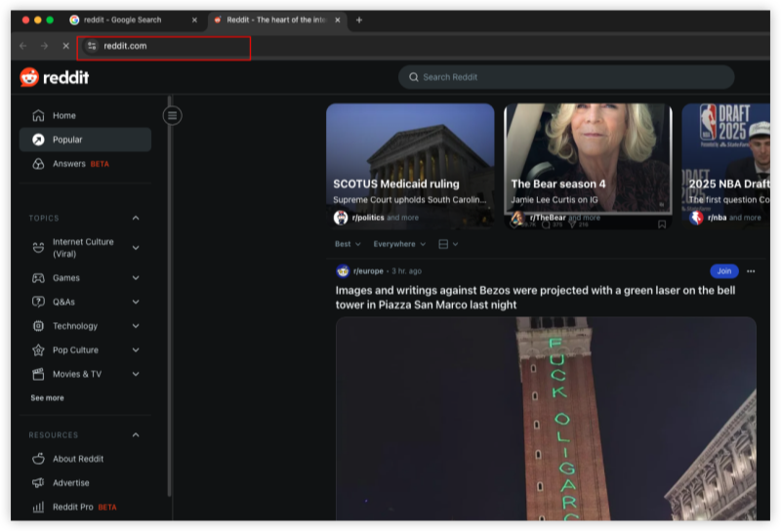Click the r/TheBear link on Bear card
This screenshot has height=532, width=781.
point(548,218)
